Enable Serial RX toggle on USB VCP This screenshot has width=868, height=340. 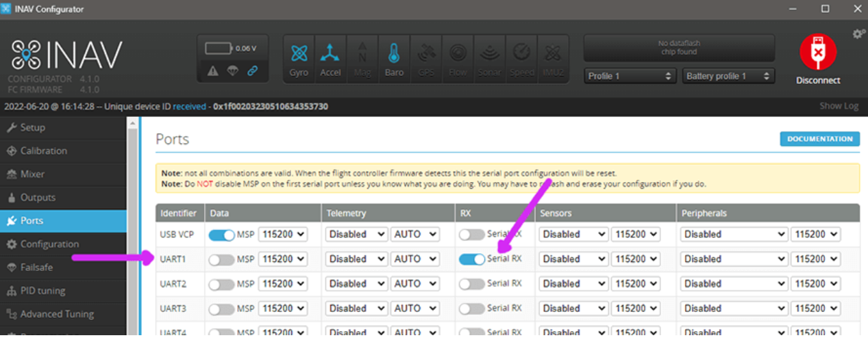pyautogui.click(x=472, y=235)
